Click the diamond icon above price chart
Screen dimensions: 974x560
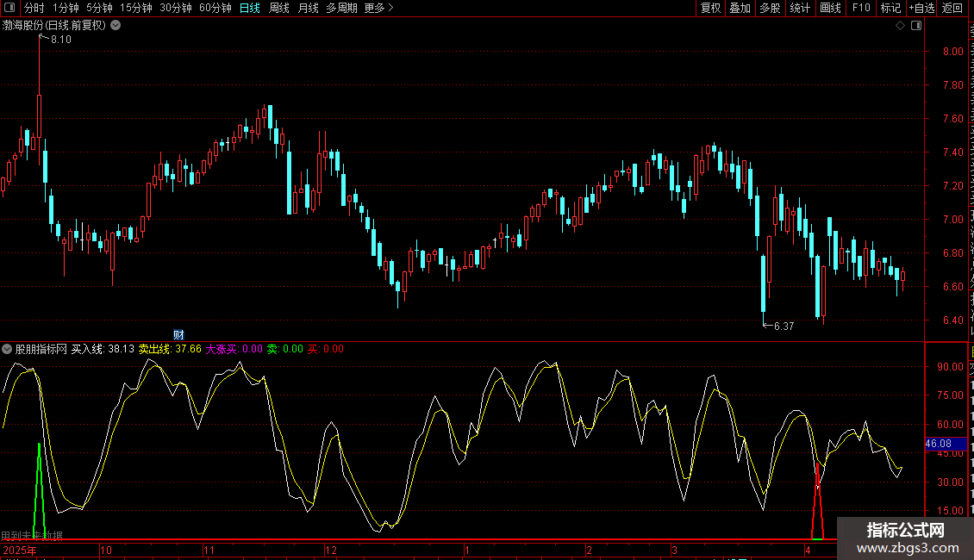click(900, 26)
